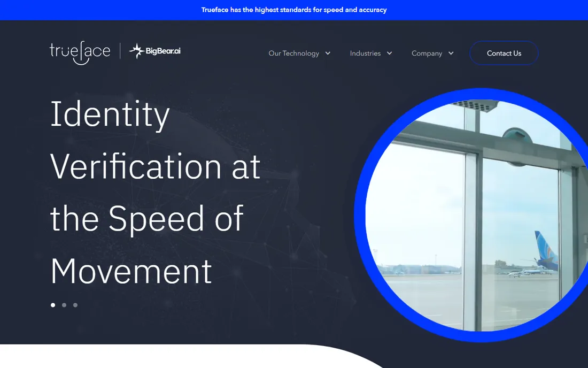Image resolution: width=588 pixels, height=368 pixels.
Task: Expand the chevron beside Company
Action: click(x=451, y=53)
